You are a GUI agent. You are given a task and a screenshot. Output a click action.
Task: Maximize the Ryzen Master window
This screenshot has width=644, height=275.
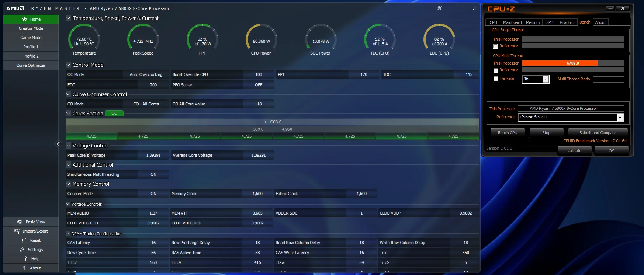(463, 8)
